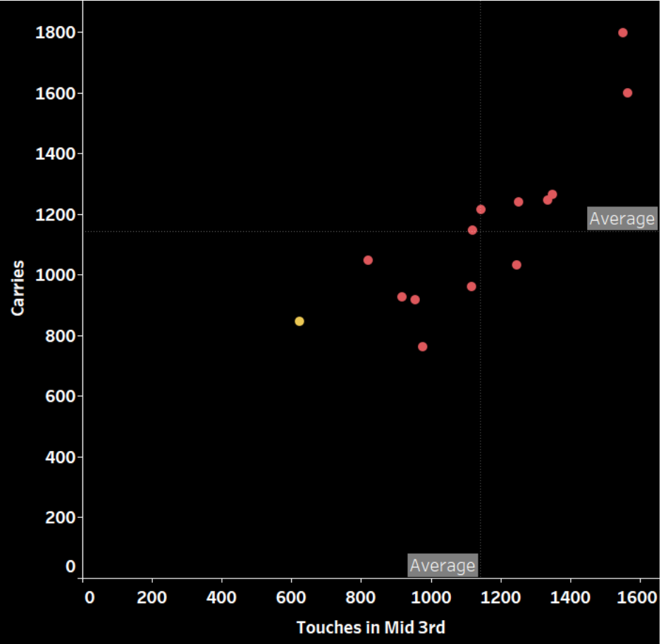Click the Average label on the vertical reference line
The width and height of the screenshot is (661, 644).
(x=443, y=566)
